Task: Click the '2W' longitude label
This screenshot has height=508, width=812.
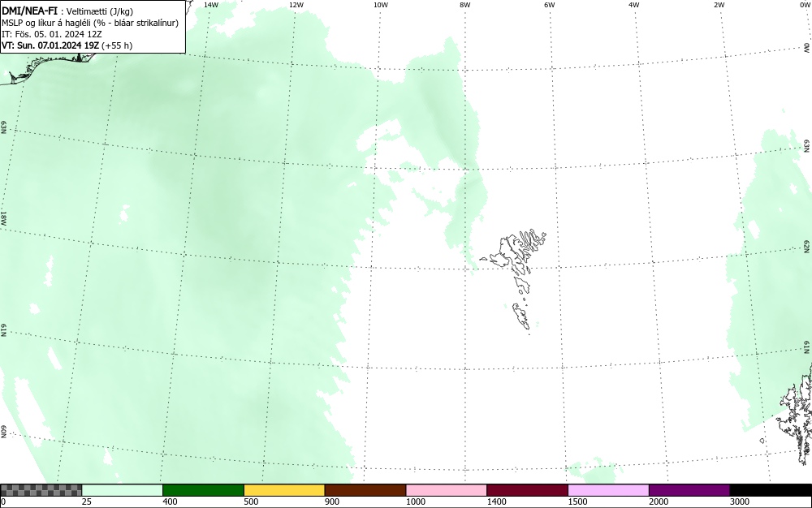Action: click(719, 5)
